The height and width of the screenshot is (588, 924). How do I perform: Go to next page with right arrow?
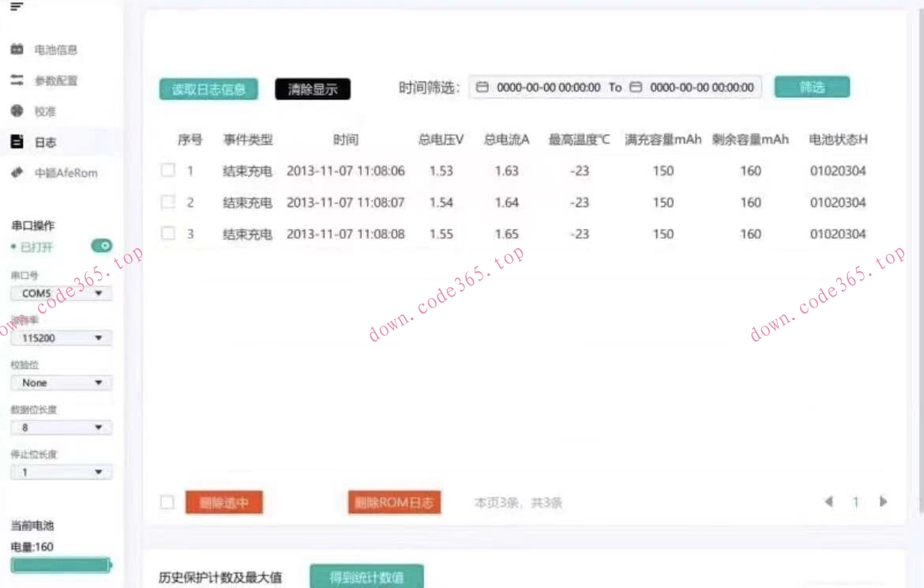(x=882, y=501)
